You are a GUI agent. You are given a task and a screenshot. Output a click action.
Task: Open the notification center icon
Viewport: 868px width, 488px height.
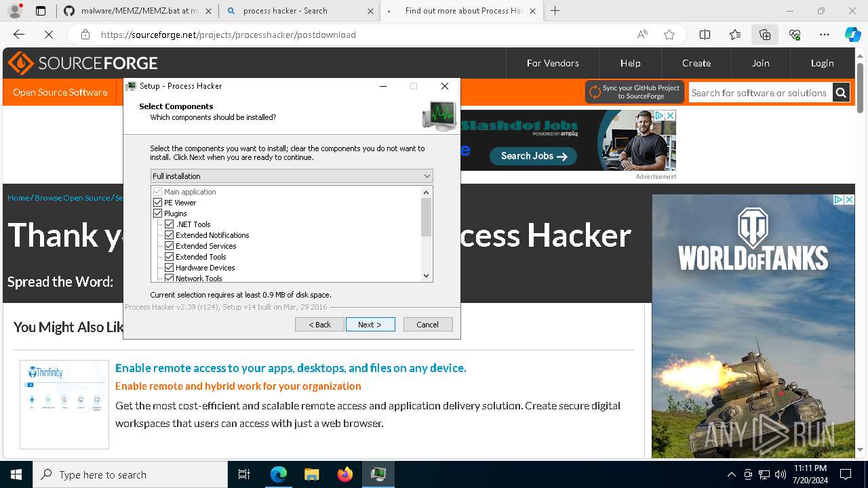coord(846,474)
